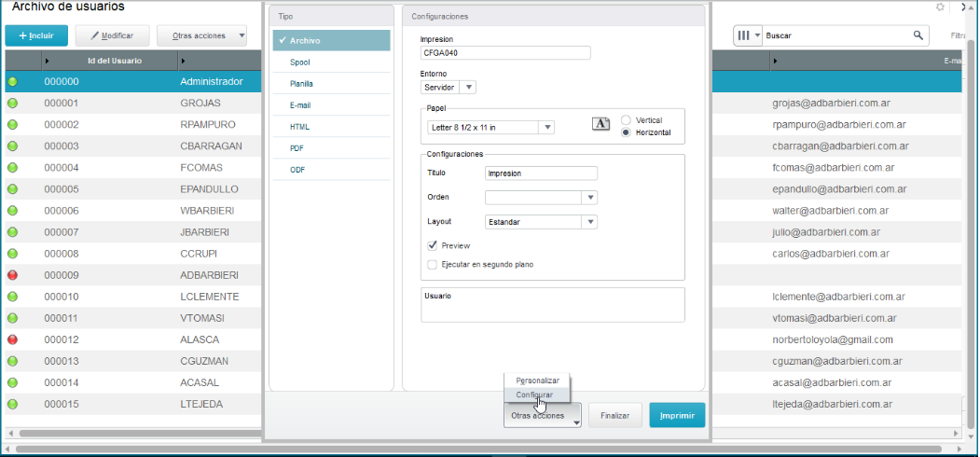The height and width of the screenshot is (457, 980).
Task: Click the magnifier search icon
Action: tap(918, 35)
